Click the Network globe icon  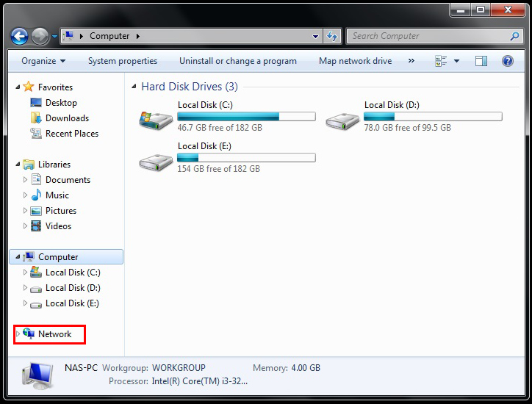click(x=29, y=333)
